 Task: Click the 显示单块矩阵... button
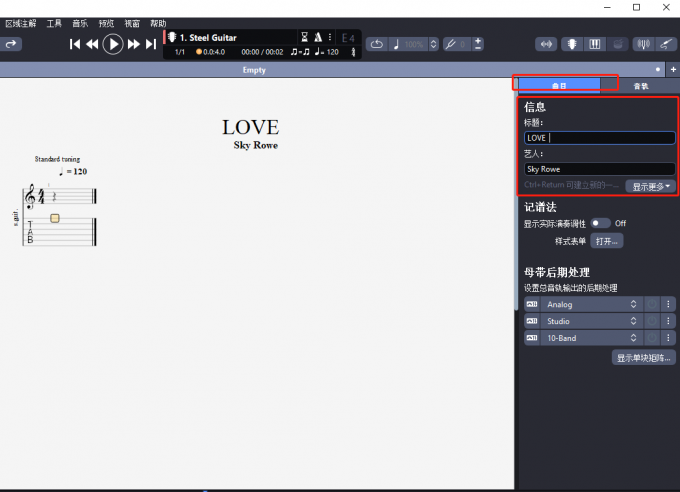(x=643, y=358)
